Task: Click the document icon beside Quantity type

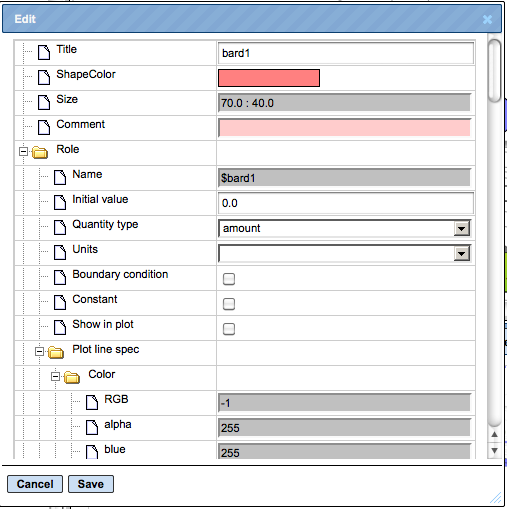Action: click(x=60, y=227)
